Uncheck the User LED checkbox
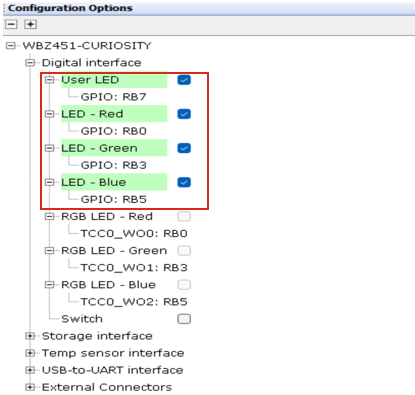The width and height of the screenshot is (415, 395). pos(184,80)
